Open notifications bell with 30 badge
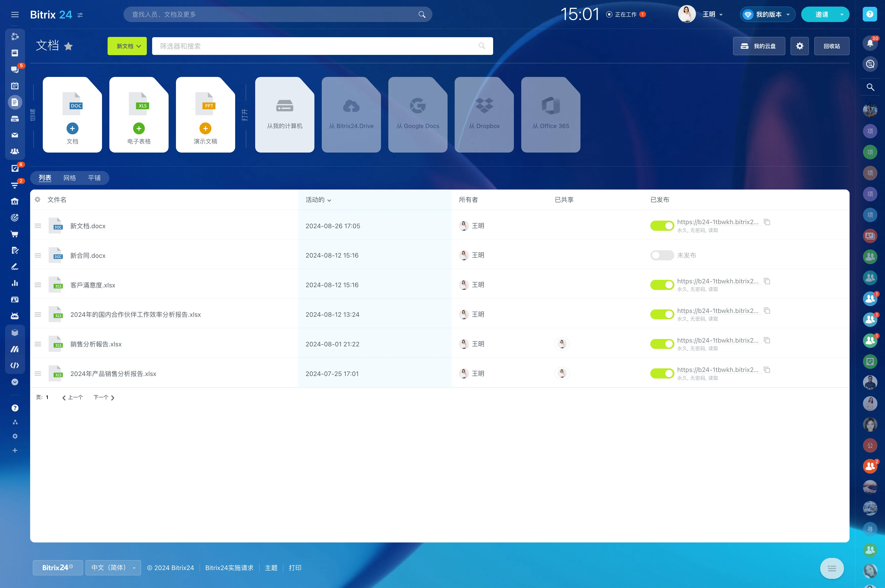 (x=870, y=43)
